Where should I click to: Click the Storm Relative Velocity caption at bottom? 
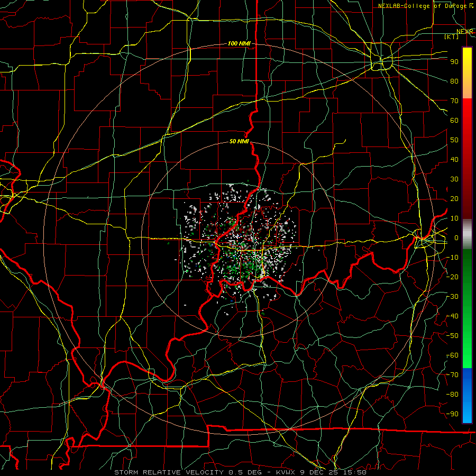pos(240,472)
